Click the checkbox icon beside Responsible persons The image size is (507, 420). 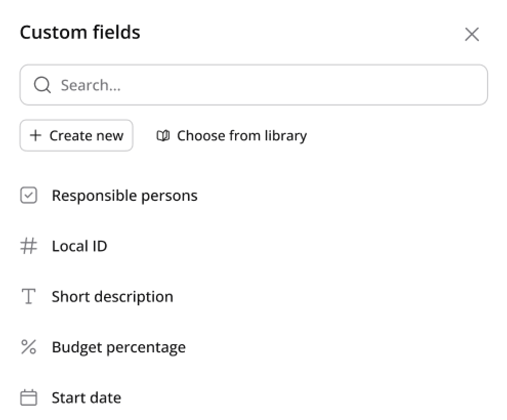point(29,195)
